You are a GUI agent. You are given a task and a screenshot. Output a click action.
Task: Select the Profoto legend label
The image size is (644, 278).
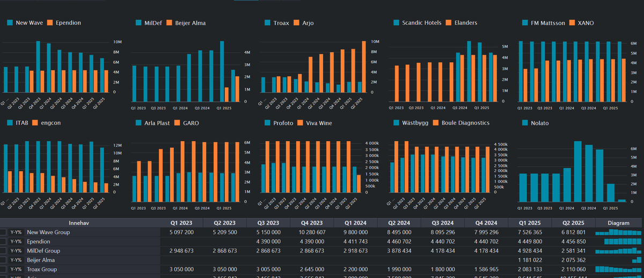coord(283,123)
